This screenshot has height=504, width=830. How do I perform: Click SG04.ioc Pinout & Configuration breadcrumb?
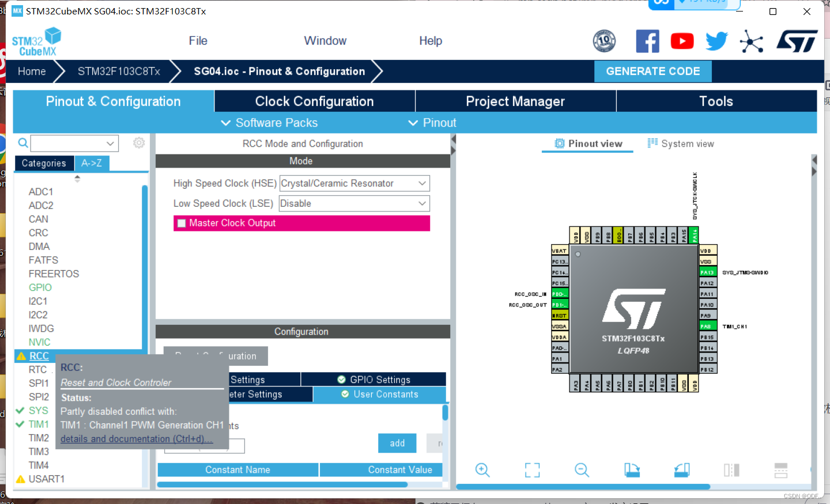(x=280, y=71)
